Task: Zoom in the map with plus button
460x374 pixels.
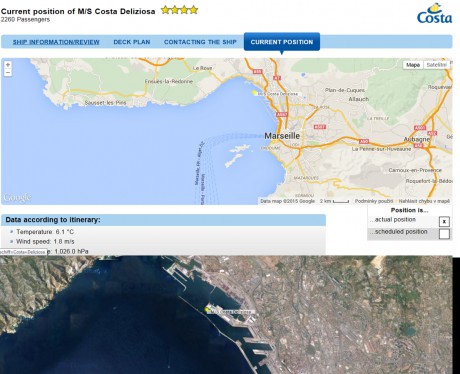Action: coord(8,65)
